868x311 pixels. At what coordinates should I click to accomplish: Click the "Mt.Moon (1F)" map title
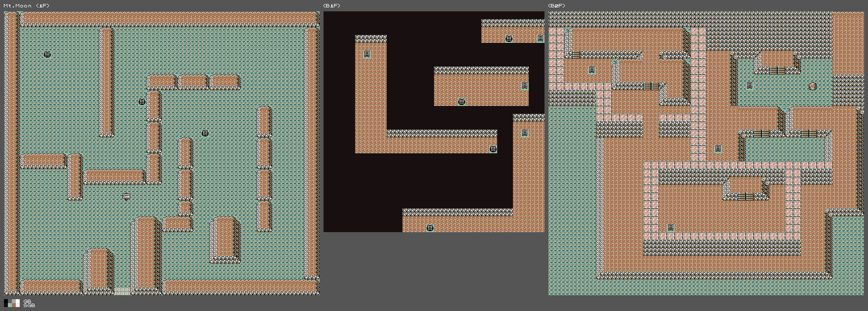(x=27, y=6)
